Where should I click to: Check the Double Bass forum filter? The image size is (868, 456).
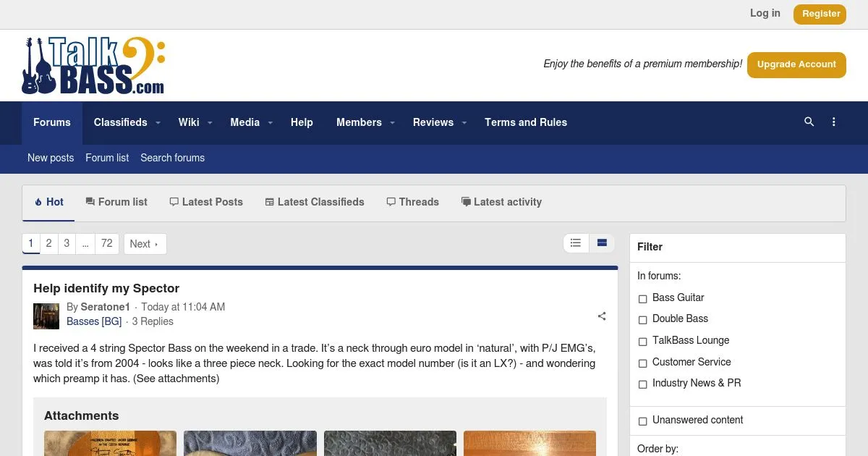coord(642,319)
